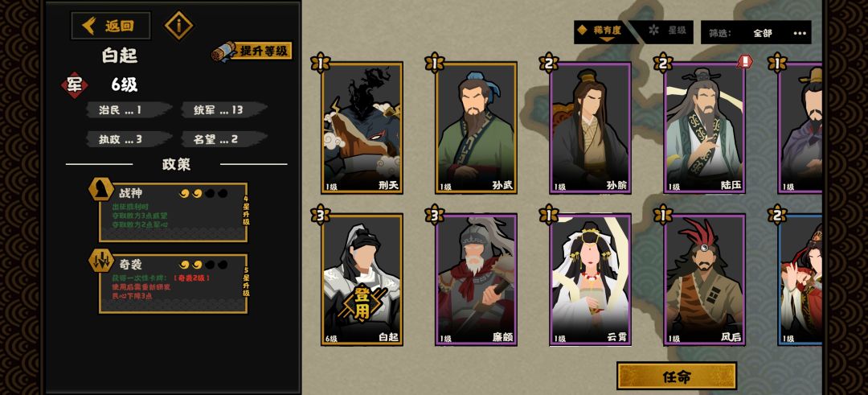Click star badge on 刑天 card

321,64
